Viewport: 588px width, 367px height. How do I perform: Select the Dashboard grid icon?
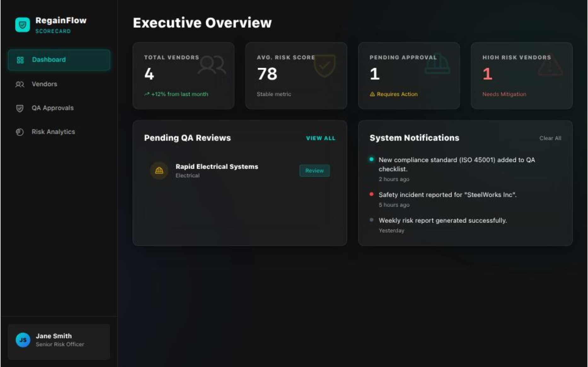pos(20,60)
